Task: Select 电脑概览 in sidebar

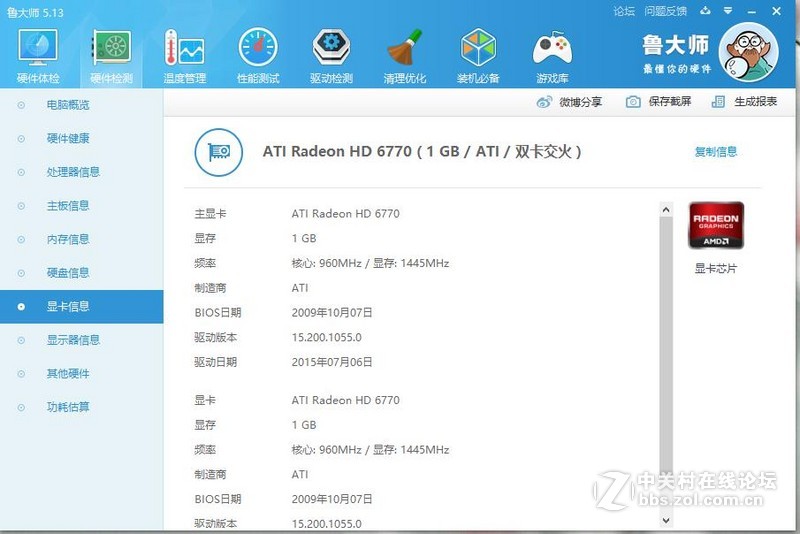Action: (82, 105)
